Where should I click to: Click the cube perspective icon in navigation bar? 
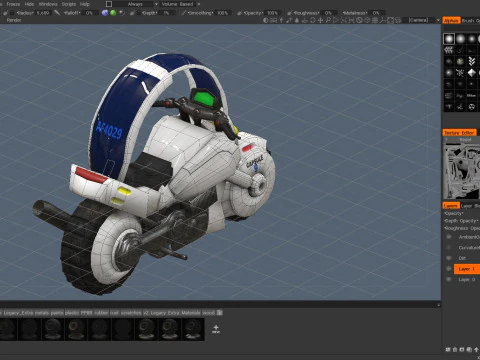click(x=367, y=20)
